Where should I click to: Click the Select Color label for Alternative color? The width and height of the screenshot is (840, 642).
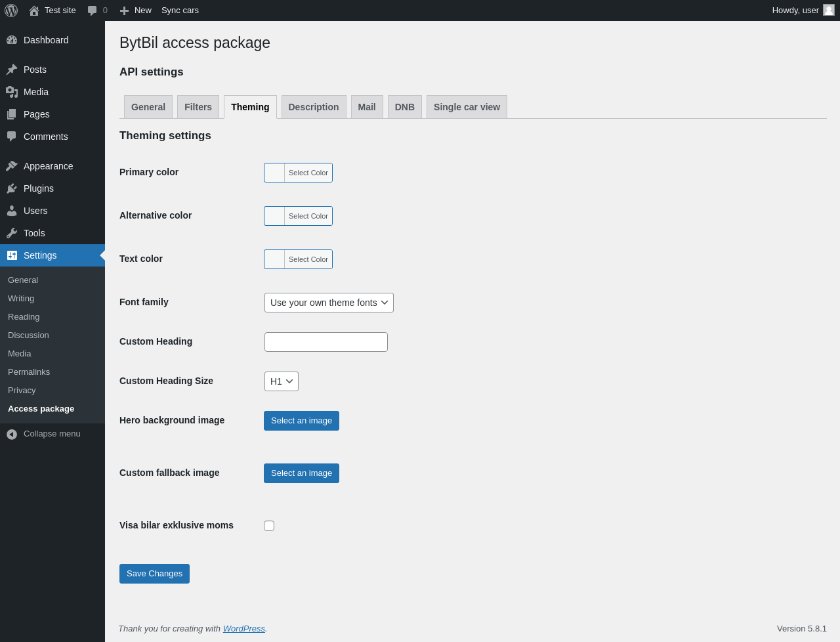(x=308, y=216)
